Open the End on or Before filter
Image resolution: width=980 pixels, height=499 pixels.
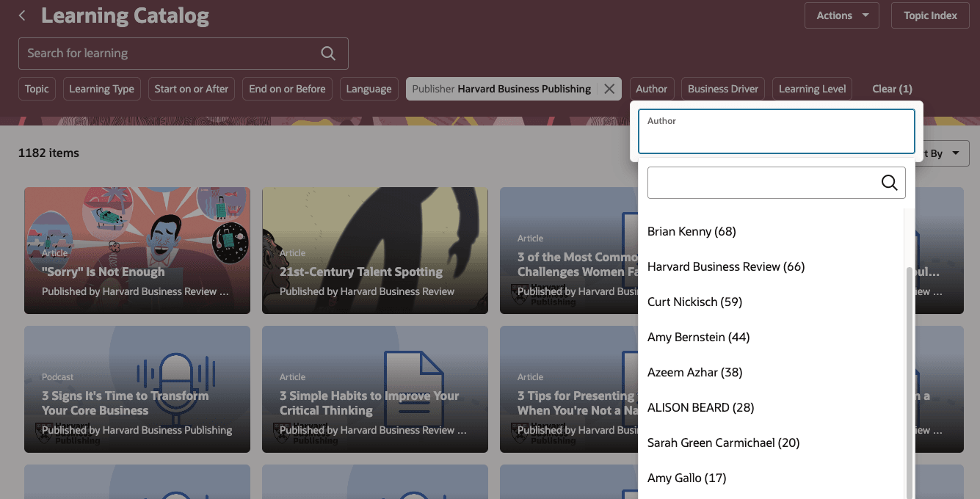coord(287,89)
